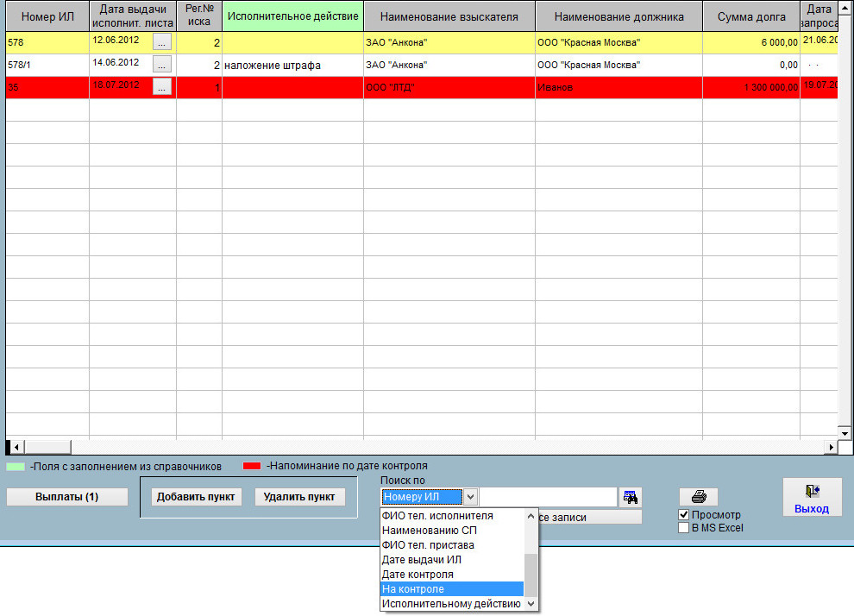Click the Наименование взыскателя column header
The height and width of the screenshot is (616, 854).
tap(449, 16)
